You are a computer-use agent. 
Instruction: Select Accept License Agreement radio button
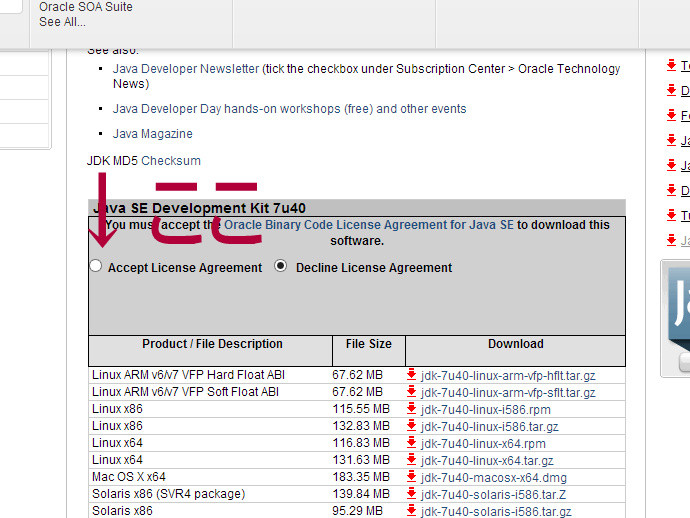pos(95,266)
